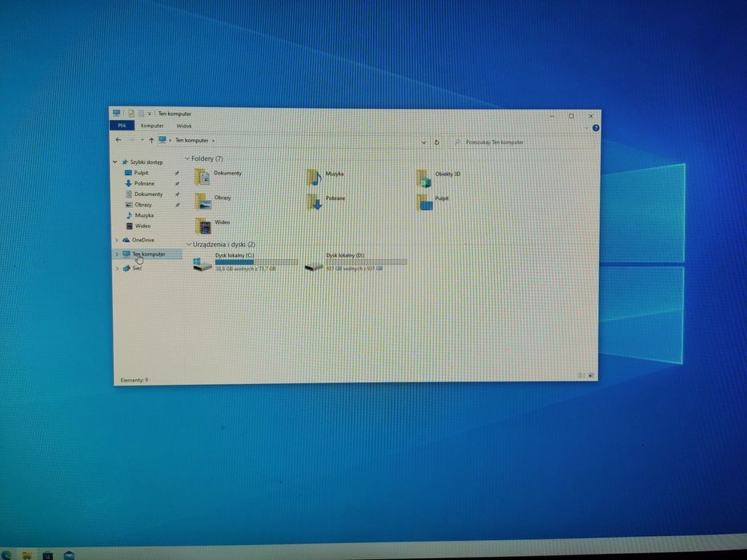Open the Plik tab
747x560 pixels.
[x=122, y=126]
